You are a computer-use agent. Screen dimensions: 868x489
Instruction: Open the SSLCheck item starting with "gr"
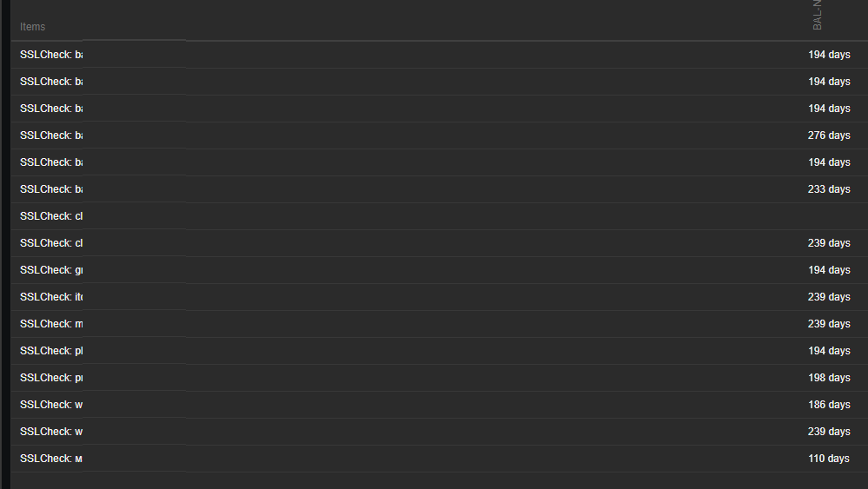click(x=51, y=270)
